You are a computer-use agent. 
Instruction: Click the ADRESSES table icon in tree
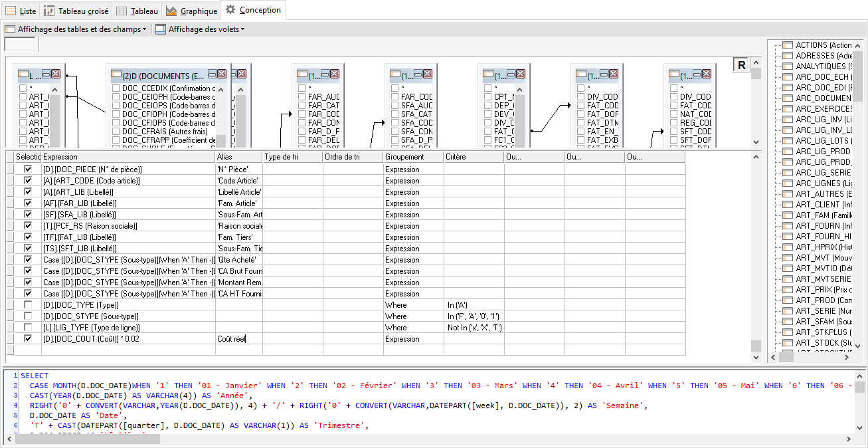tap(788, 56)
